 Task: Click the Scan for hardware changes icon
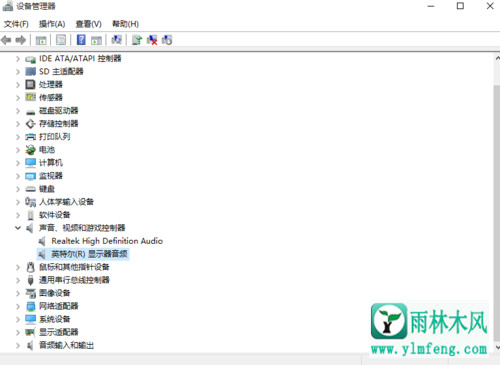tap(116, 40)
